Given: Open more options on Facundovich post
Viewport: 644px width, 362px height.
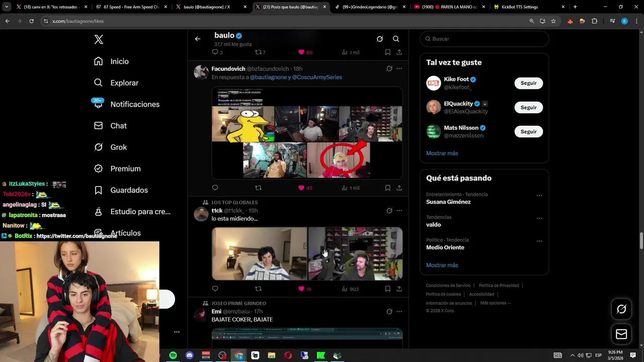Looking at the screenshot, I should [399, 68].
